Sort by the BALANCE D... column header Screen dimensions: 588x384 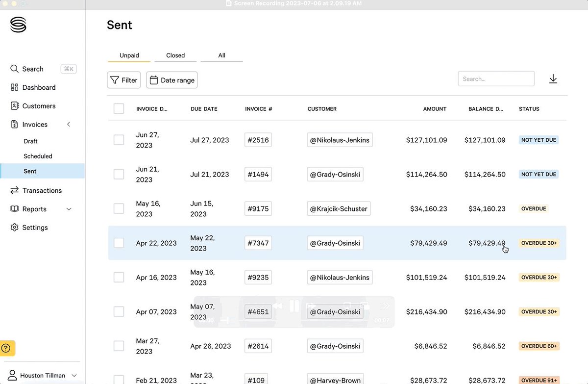tap(486, 109)
